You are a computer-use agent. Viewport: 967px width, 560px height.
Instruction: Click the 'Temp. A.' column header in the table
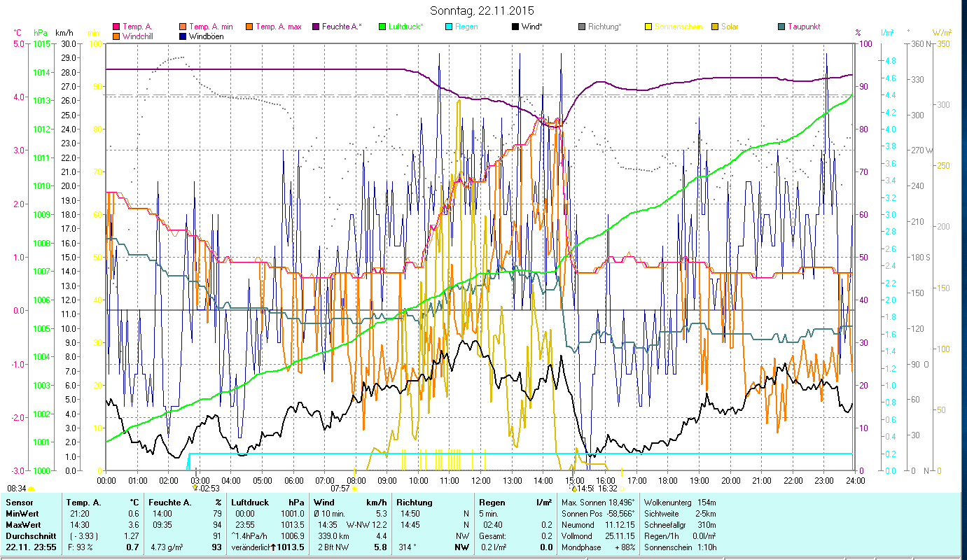click(83, 503)
